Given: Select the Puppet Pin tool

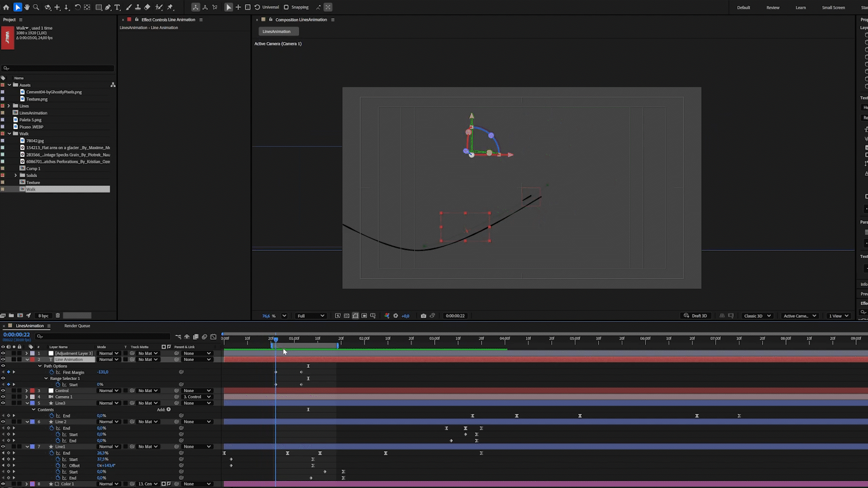Looking at the screenshot, I should point(170,7).
